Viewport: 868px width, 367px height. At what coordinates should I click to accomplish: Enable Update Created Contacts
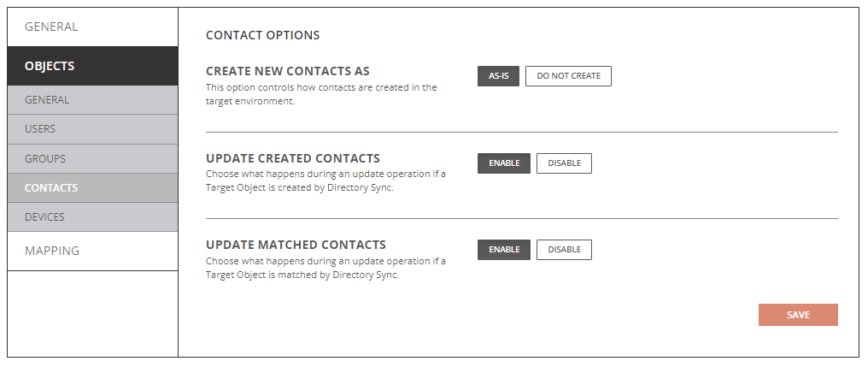click(x=504, y=163)
